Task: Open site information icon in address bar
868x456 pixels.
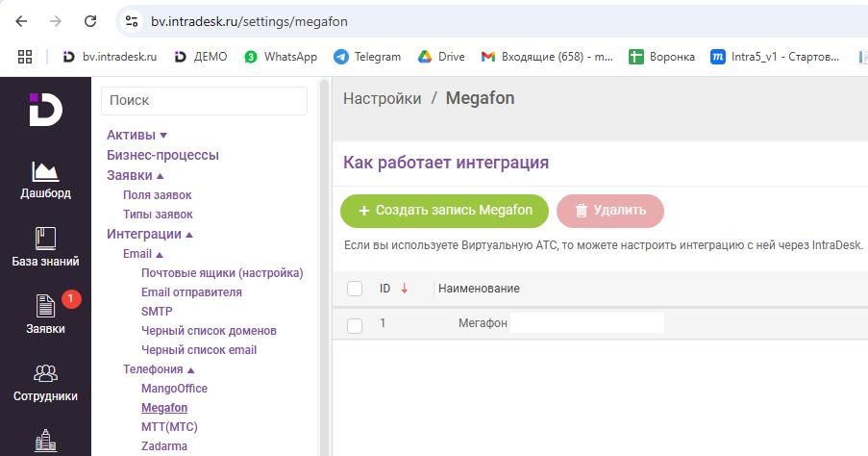Action: pyautogui.click(x=131, y=21)
